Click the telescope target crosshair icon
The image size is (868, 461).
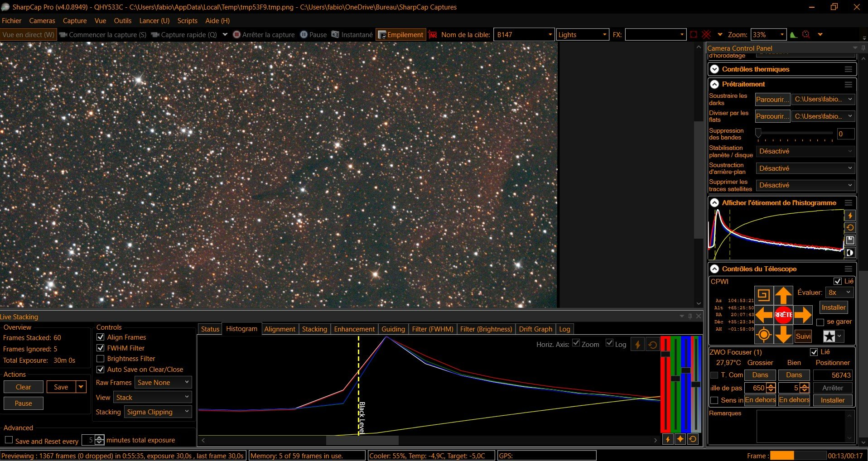click(x=764, y=335)
